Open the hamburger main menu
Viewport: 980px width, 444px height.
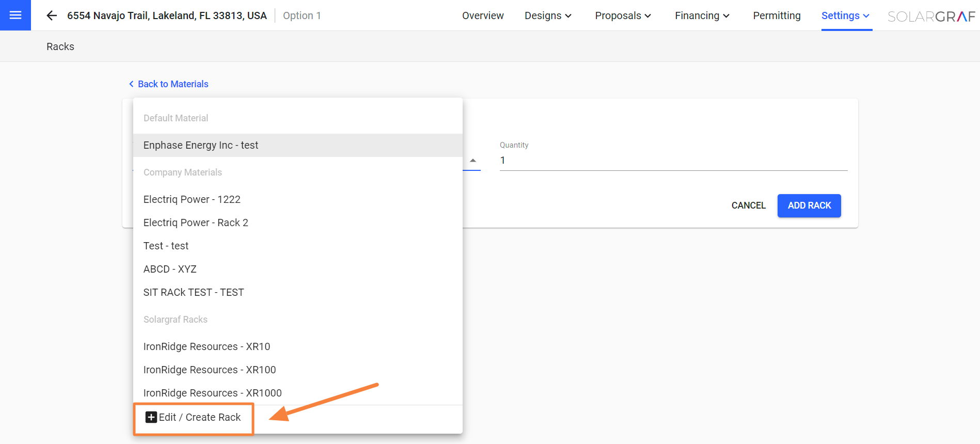(x=15, y=15)
